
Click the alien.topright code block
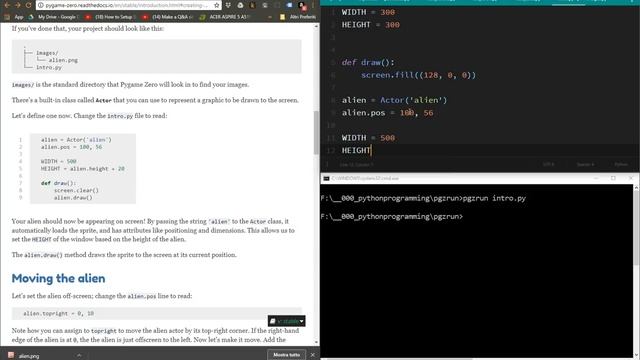tap(157, 313)
